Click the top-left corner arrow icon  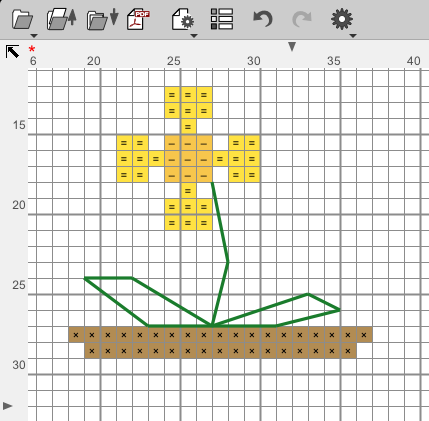[x=12, y=52]
